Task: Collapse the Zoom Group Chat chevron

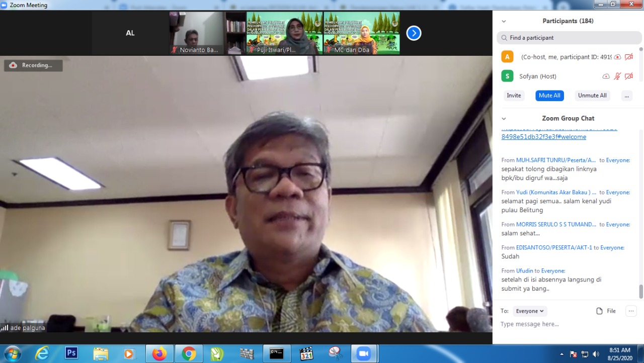Action: (x=504, y=119)
